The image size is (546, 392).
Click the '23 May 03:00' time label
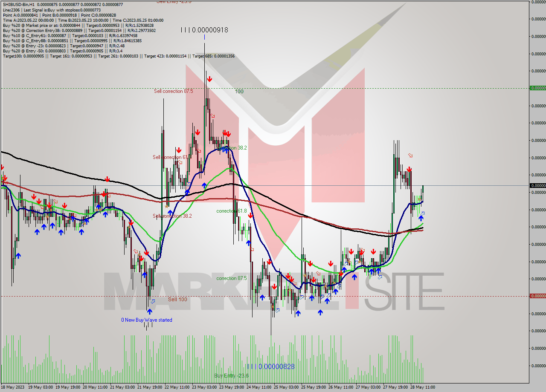tap(204, 387)
